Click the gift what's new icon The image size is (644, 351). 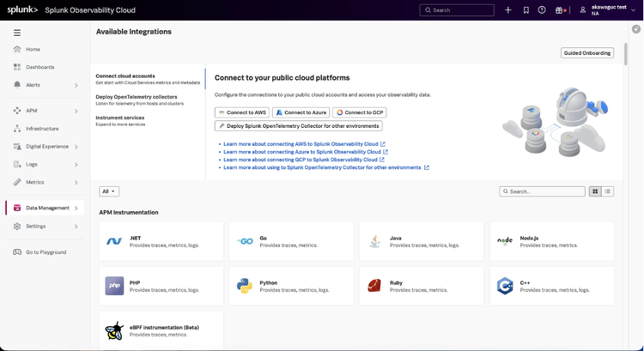tap(559, 10)
